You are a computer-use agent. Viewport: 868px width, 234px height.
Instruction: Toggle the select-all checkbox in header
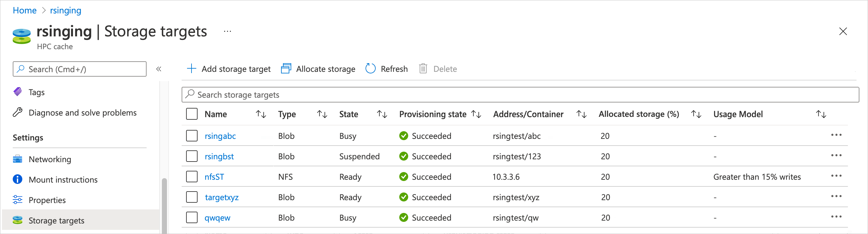pyautogui.click(x=192, y=114)
